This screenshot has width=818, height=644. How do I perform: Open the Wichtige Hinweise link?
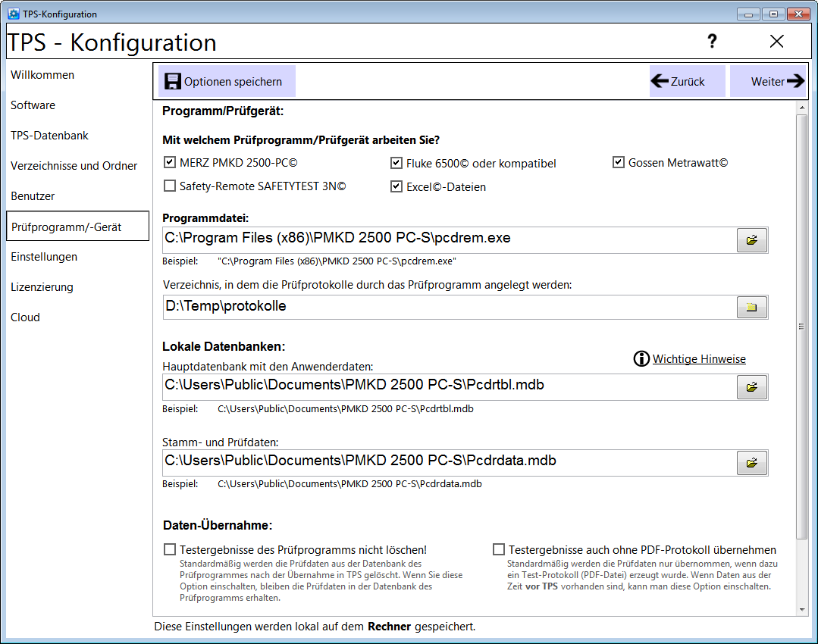[x=699, y=359]
